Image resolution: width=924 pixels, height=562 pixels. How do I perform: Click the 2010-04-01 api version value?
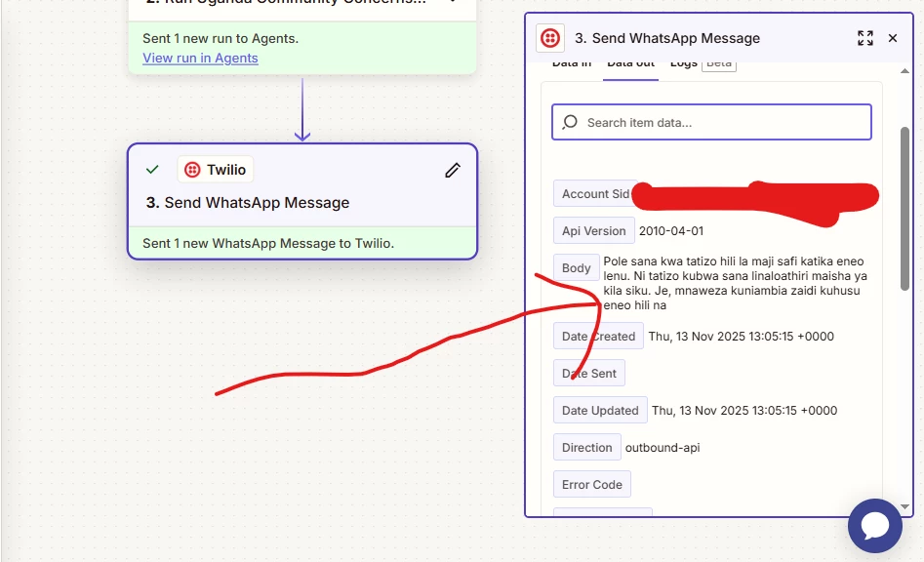(x=671, y=231)
